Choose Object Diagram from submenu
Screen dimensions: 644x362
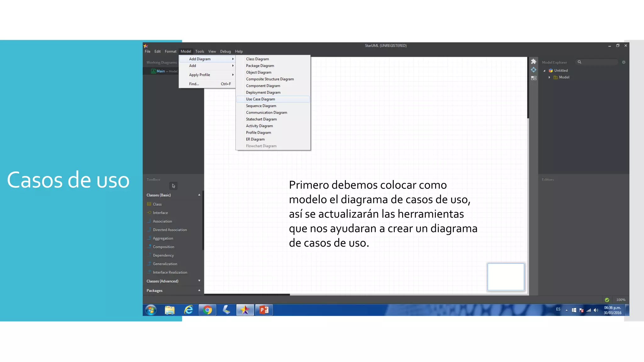pos(273,72)
